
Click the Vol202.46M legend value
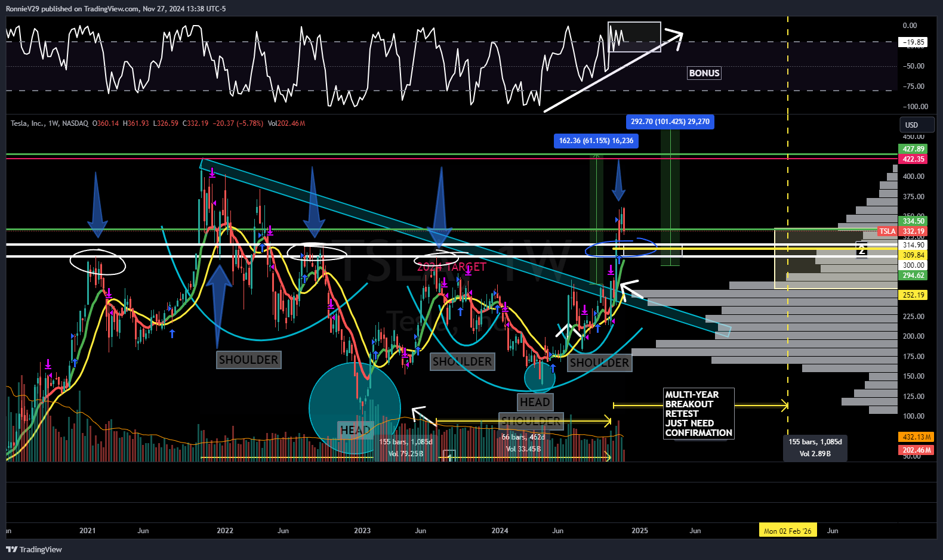click(x=286, y=123)
